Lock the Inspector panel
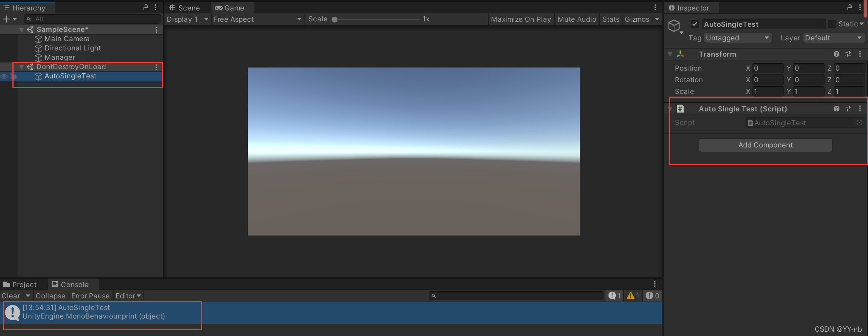Image resolution: width=868 pixels, height=336 pixels. click(x=850, y=7)
